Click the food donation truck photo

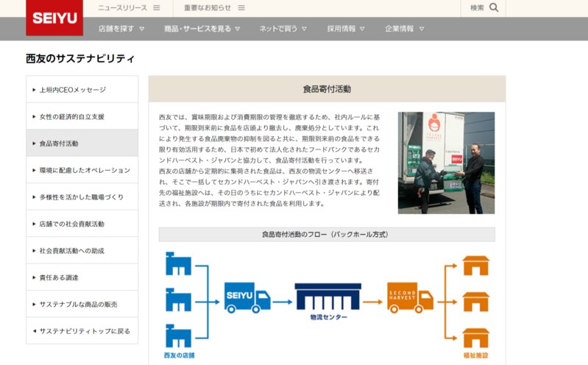(446, 163)
